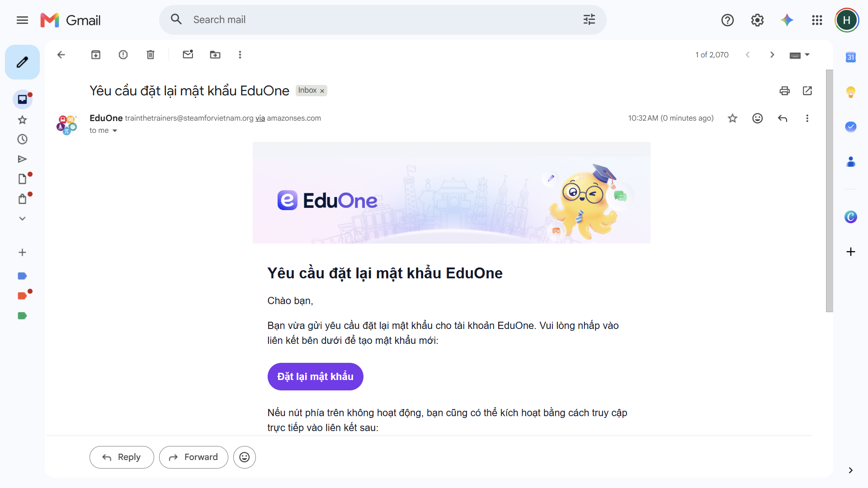This screenshot has width=868, height=488.
Task: Open message More options three dots
Action: point(807,118)
